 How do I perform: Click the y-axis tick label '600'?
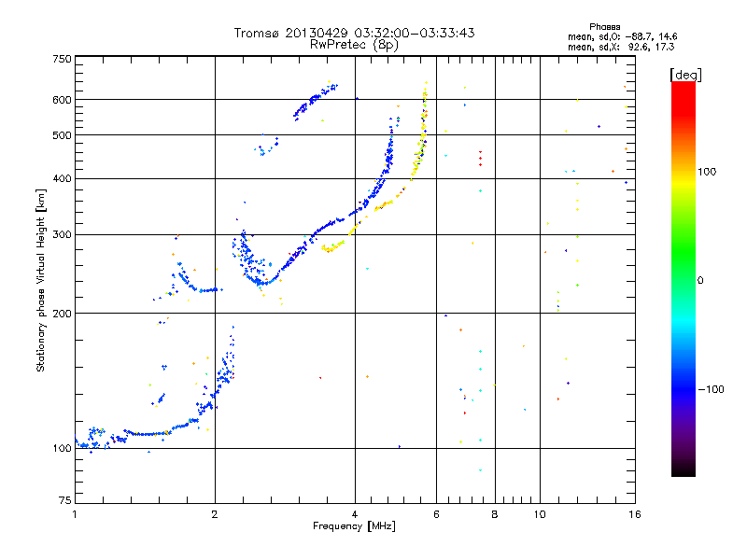pos(63,100)
